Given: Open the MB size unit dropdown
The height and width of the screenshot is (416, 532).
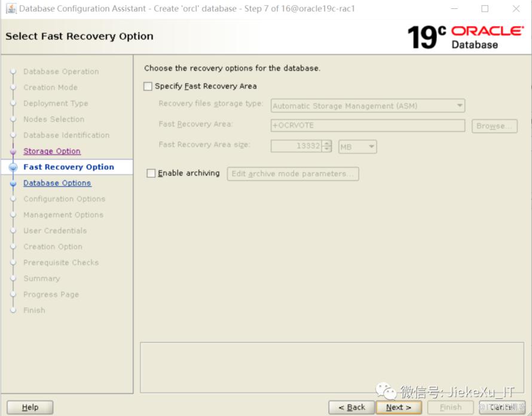Looking at the screenshot, I should point(357,146).
